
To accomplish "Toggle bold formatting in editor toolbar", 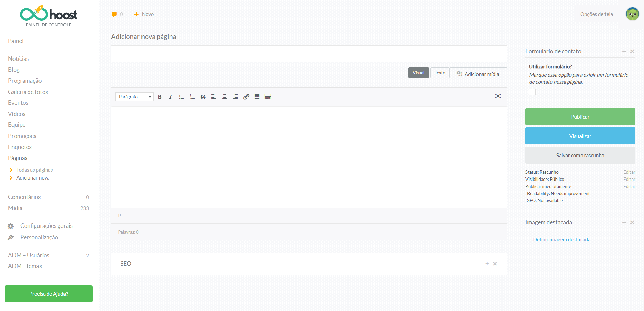I will (x=160, y=97).
